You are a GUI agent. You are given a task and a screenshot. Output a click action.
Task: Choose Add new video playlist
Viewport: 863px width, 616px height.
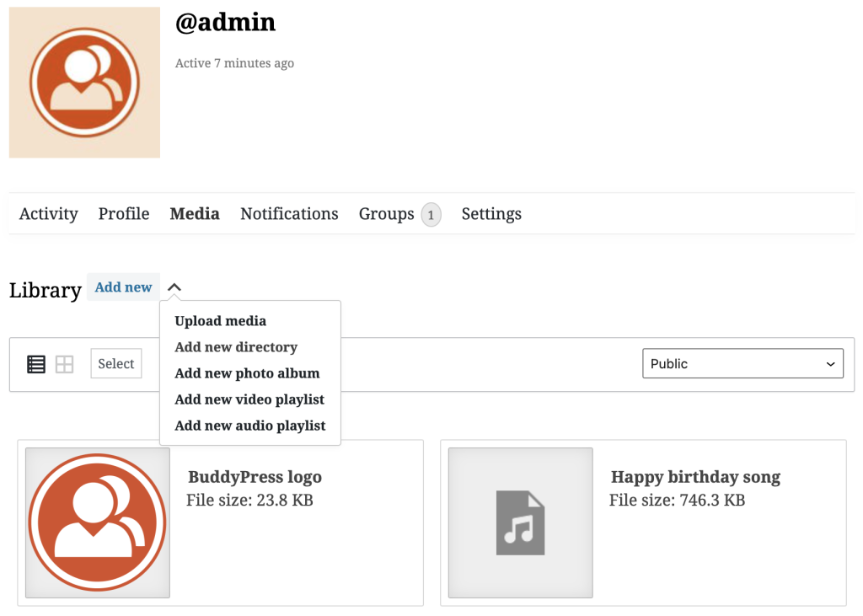tap(249, 399)
